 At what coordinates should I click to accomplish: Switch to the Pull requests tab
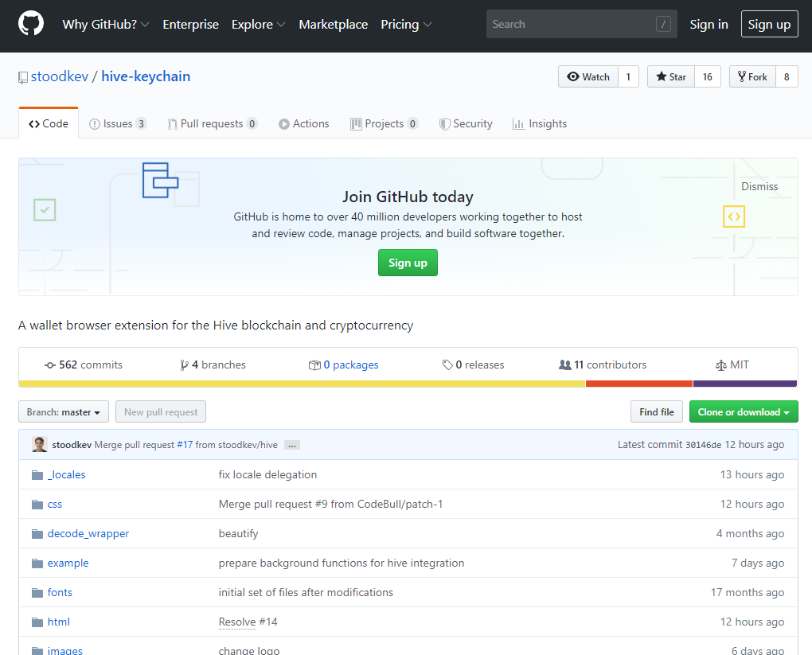(x=213, y=123)
